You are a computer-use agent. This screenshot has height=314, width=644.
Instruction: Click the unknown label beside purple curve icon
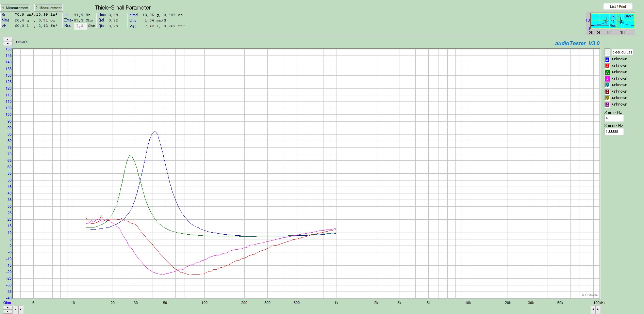pos(620,104)
